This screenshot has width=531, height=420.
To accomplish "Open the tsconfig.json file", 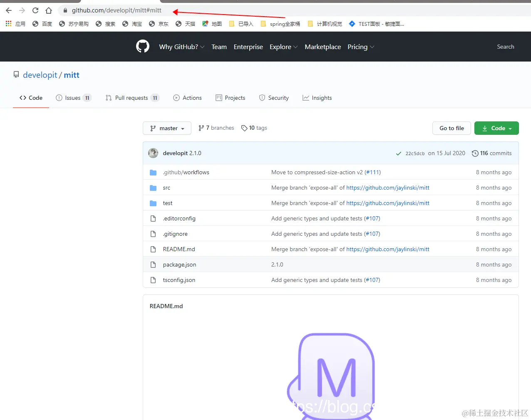I will point(179,280).
